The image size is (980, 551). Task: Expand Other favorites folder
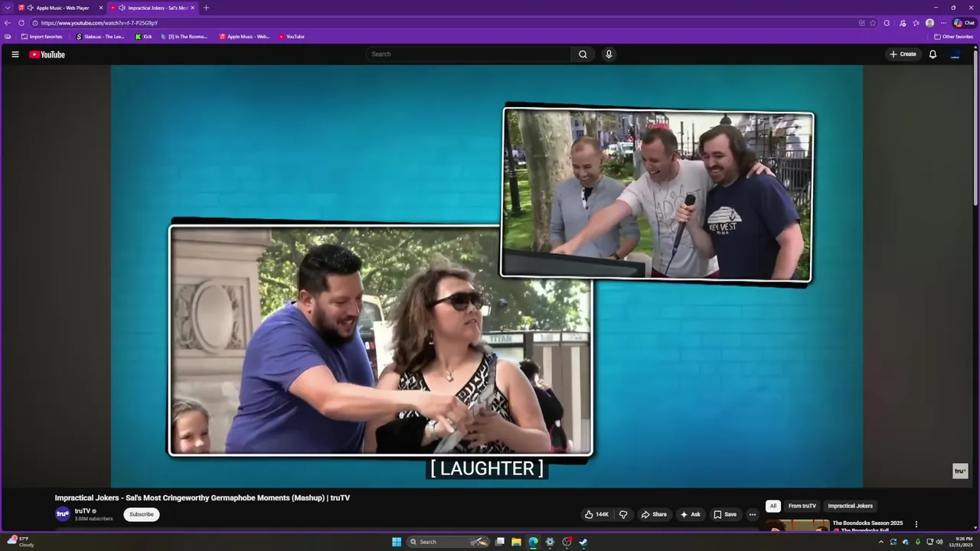953,37
